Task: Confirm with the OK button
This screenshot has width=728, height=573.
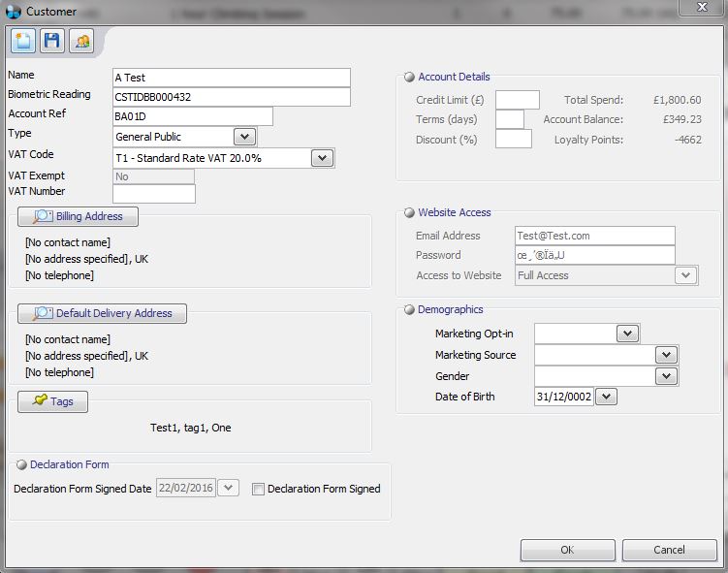Action: [567, 551]
